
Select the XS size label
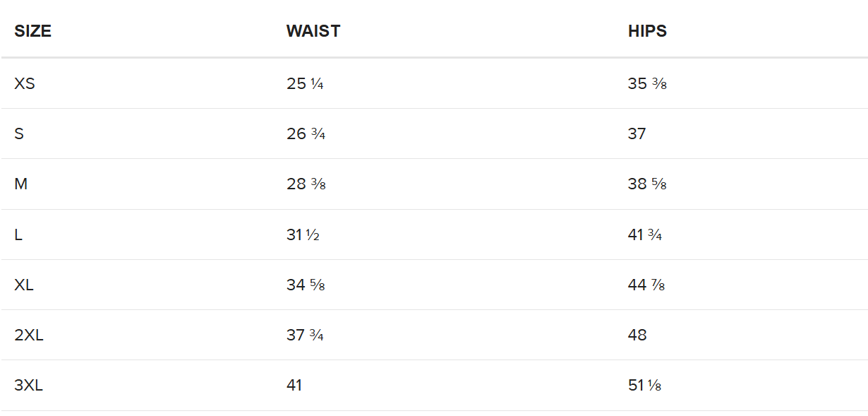tap(25, 83)
